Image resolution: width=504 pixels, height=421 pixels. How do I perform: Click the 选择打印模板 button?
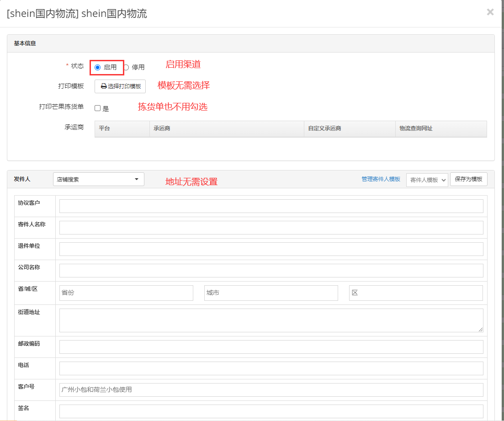(120, 86)
